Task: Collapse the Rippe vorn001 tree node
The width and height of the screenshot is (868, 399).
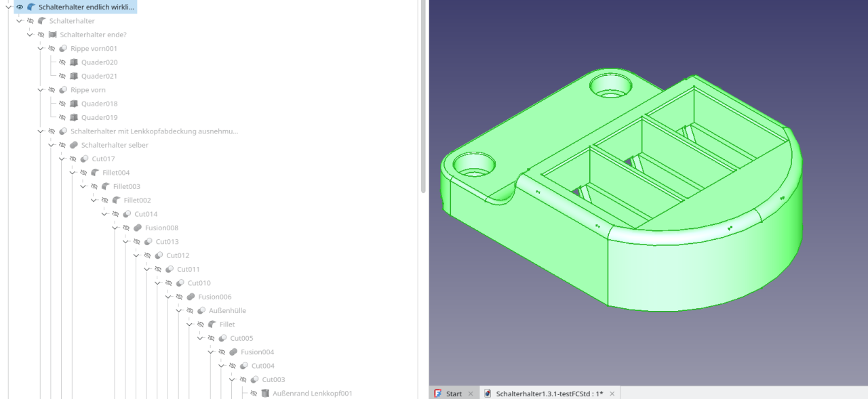Action: (41, 49)
